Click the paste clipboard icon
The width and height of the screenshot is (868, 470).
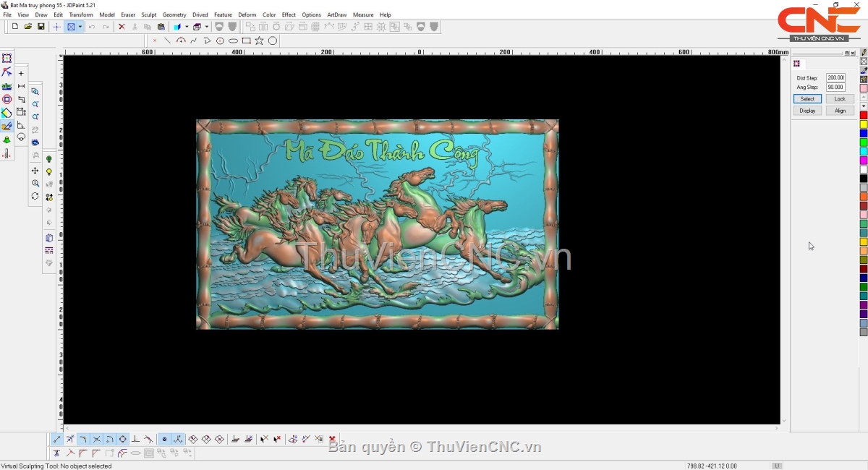[x=161, y=27]
